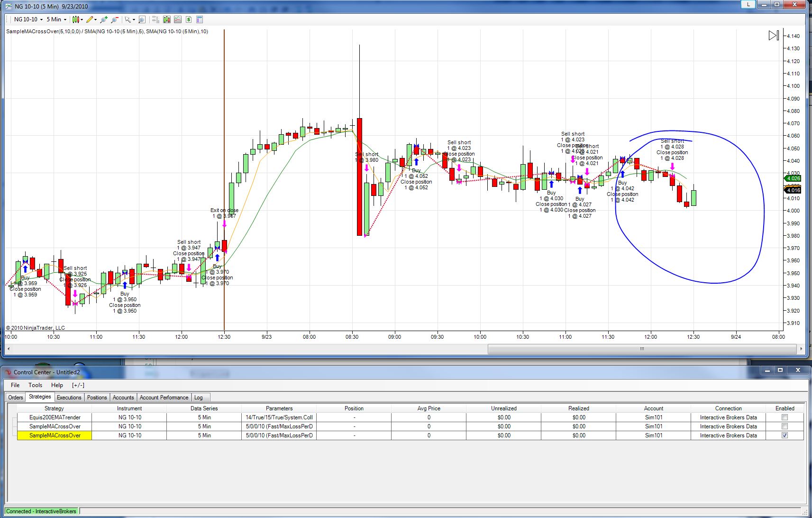Expand the drawing tools dropdown arrow
Viewport: 812px width, 518px height.
(x=95, y=19)
